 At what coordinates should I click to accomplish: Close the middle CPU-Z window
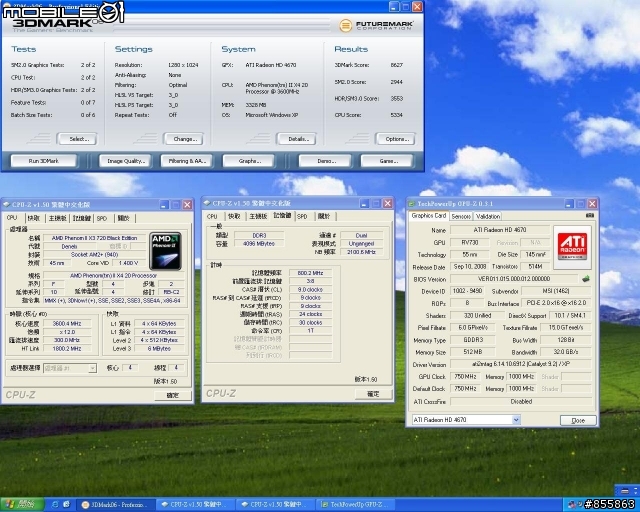[387, 203]
